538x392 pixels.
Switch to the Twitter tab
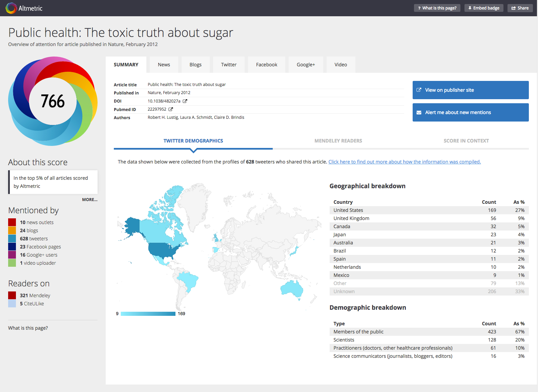point(229,65)
